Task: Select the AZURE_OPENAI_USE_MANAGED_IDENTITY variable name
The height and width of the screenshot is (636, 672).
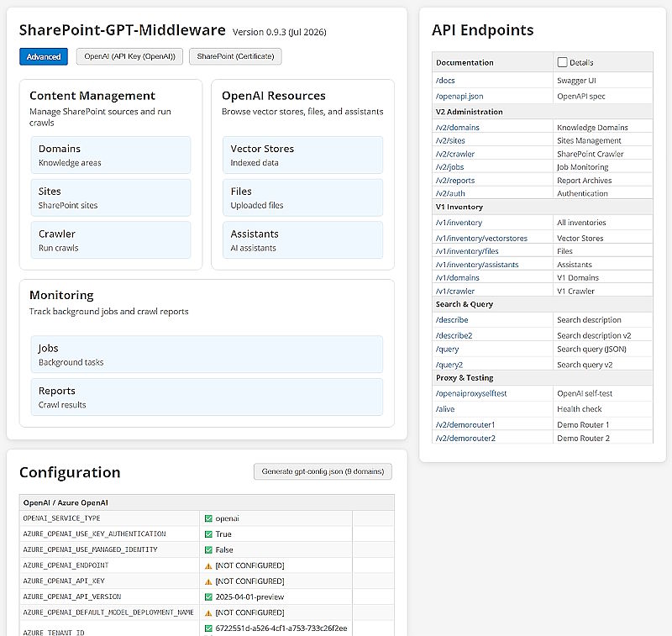Action: [90, 549]
